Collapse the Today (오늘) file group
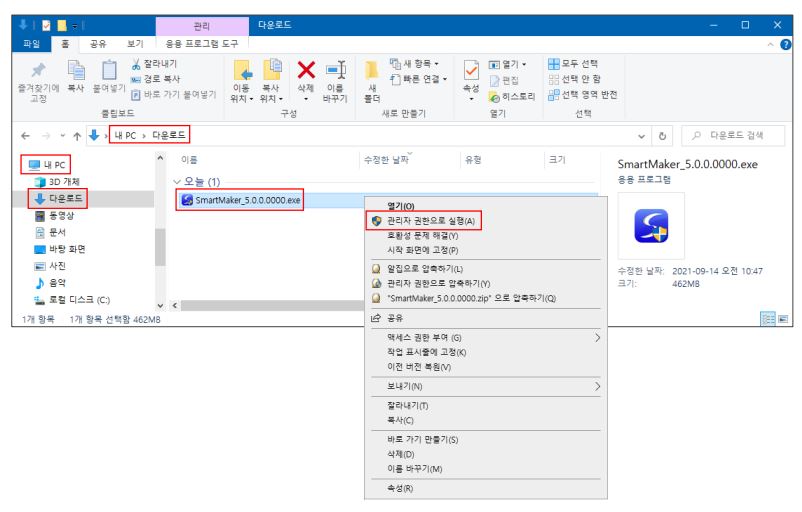802x512 pixels. click(x=177, y=182)
